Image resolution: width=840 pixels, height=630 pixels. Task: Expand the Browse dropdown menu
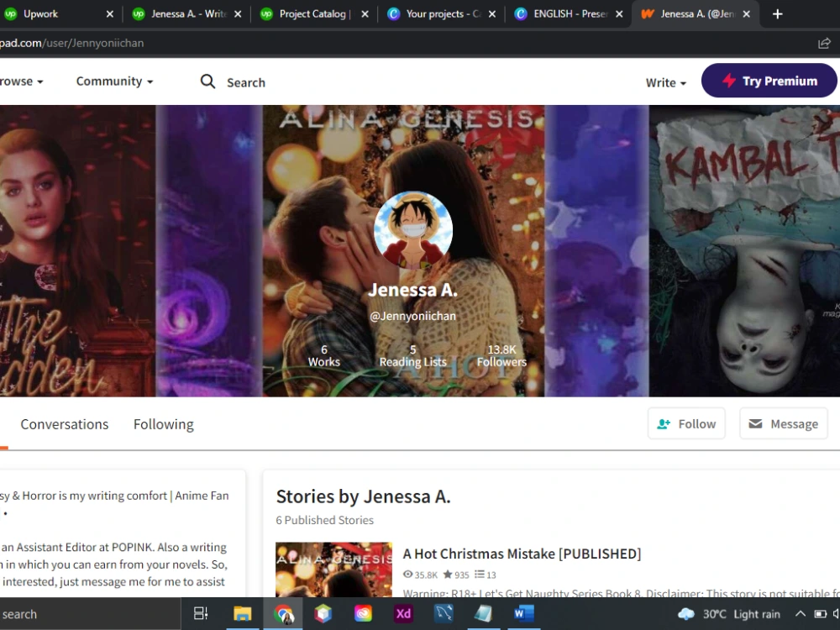pos(22,81)
